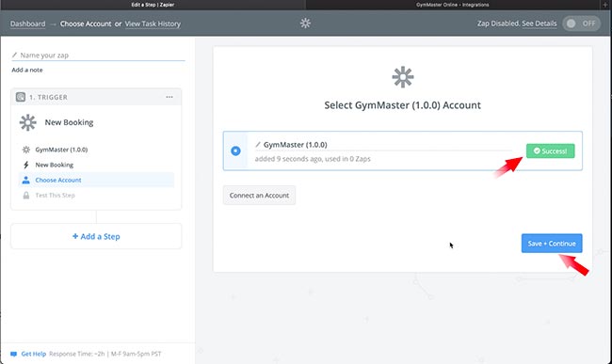
Task: Open the trigger step three-dots menu
Action: point(169,97)
